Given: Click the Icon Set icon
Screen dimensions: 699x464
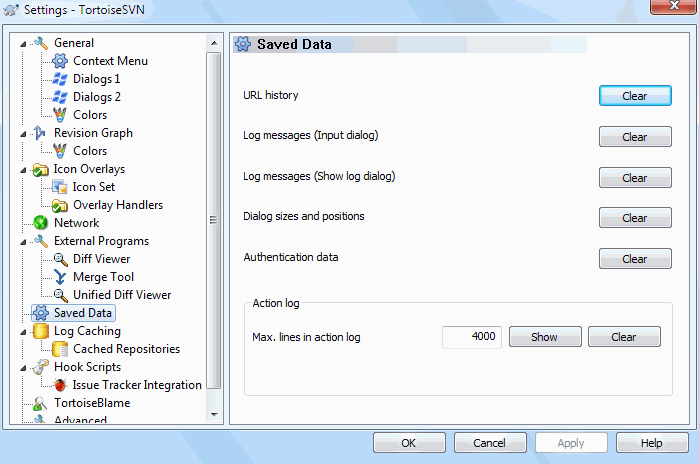Looking at the screenshot, I should [60, 187].
